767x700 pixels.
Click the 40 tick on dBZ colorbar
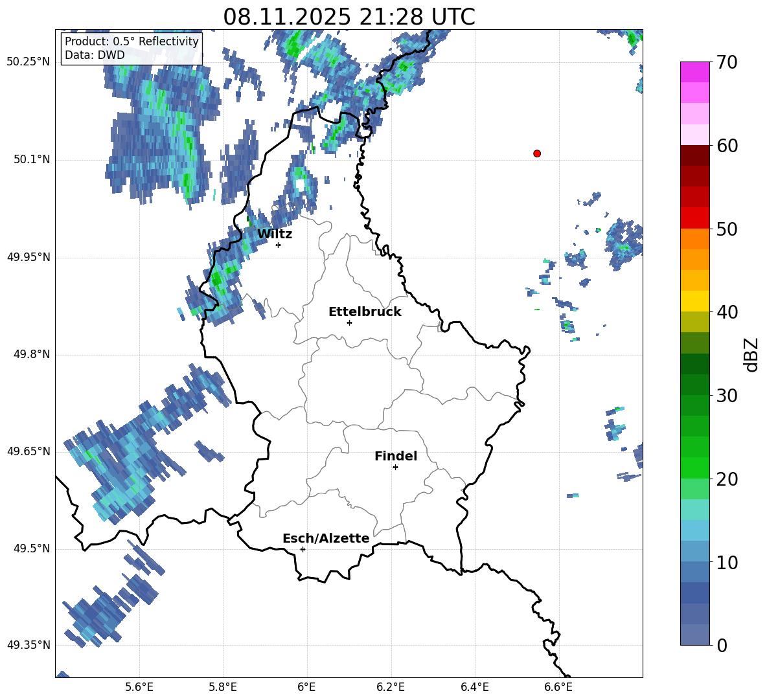coord(727,312)
